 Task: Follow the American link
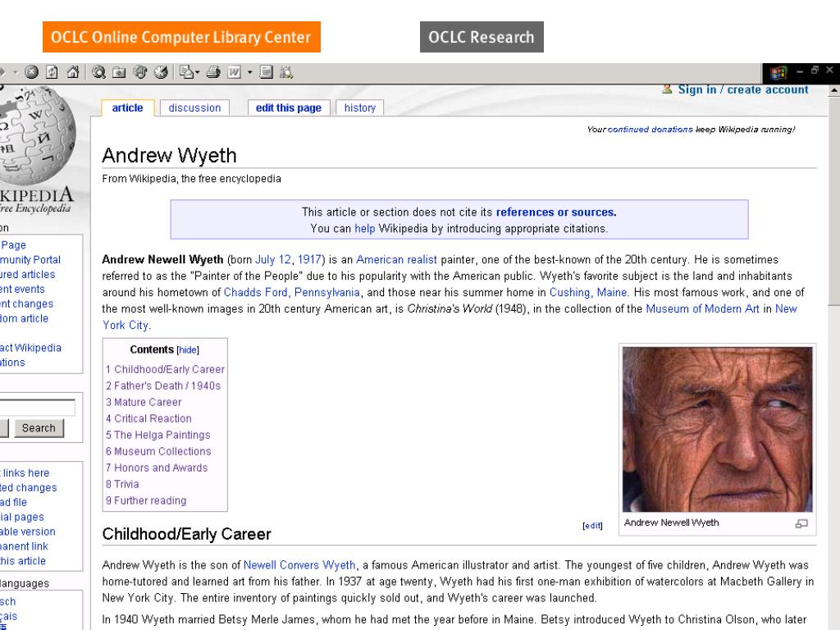pyautogui.click(x=380, y=260)
